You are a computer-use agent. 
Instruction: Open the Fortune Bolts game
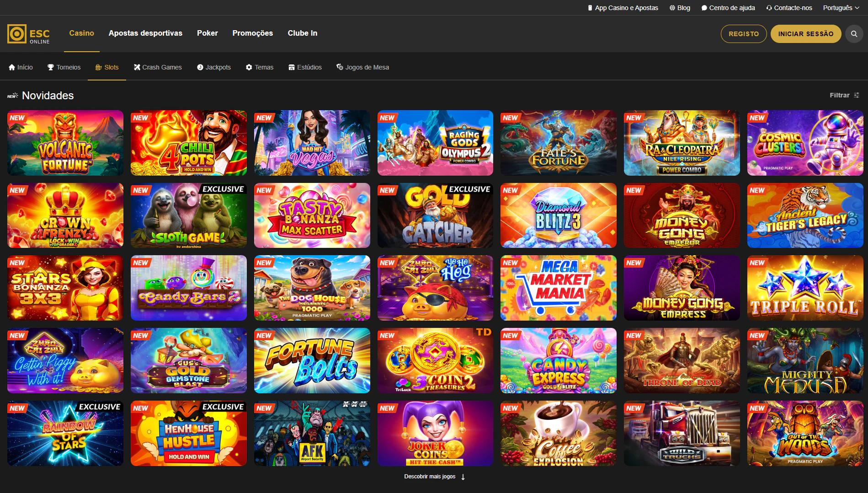click(x=312, y=360)
